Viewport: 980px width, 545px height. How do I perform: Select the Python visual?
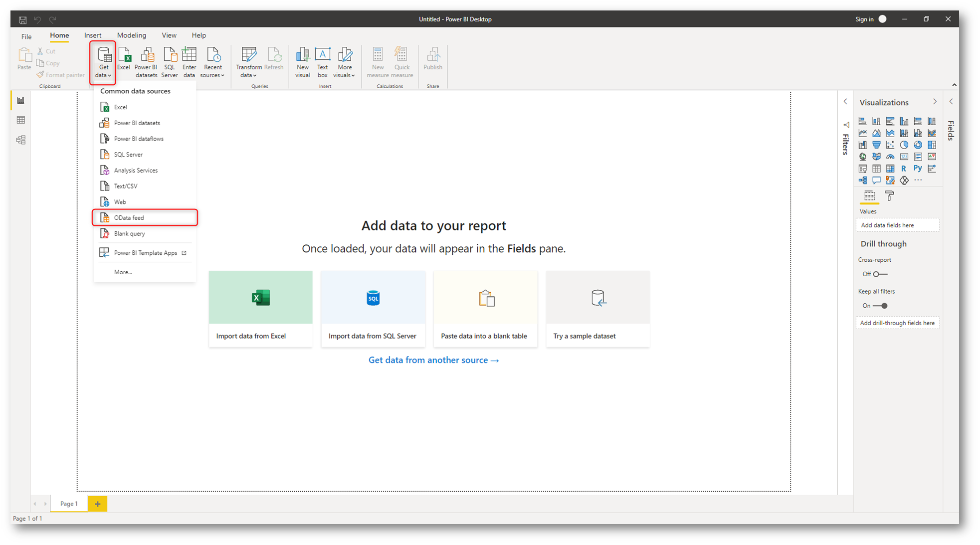pyautogui.click(x=918, y=169)
